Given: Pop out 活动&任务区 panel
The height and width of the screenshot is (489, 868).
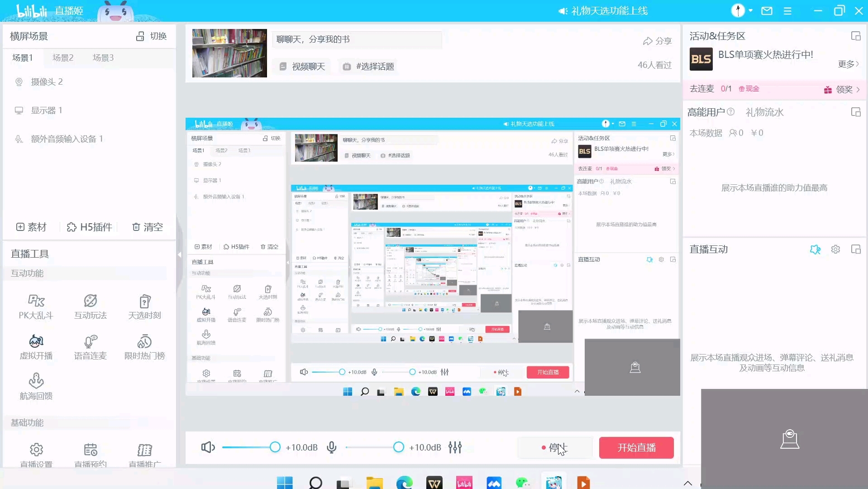Looking at the screenshot, I should tap(855, 36).
